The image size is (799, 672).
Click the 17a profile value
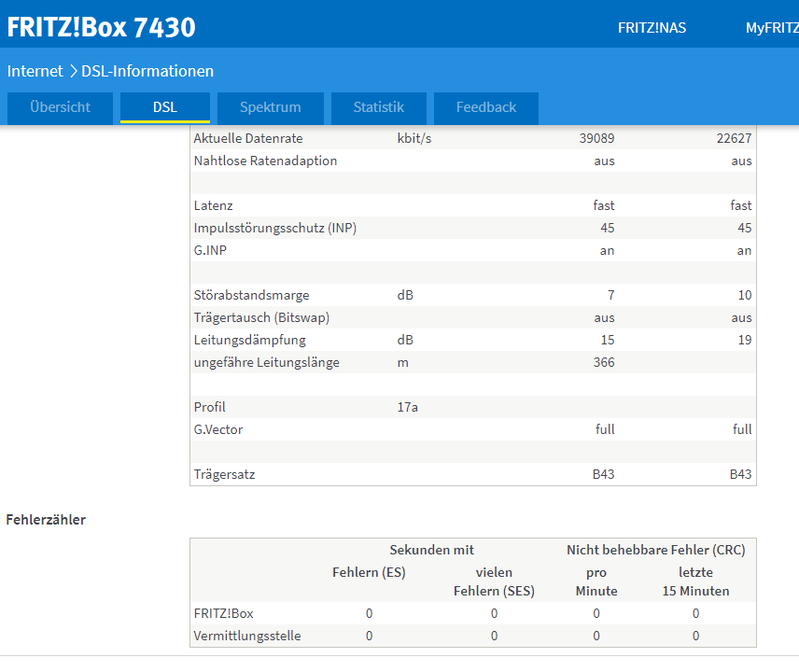tap(406, 407)
